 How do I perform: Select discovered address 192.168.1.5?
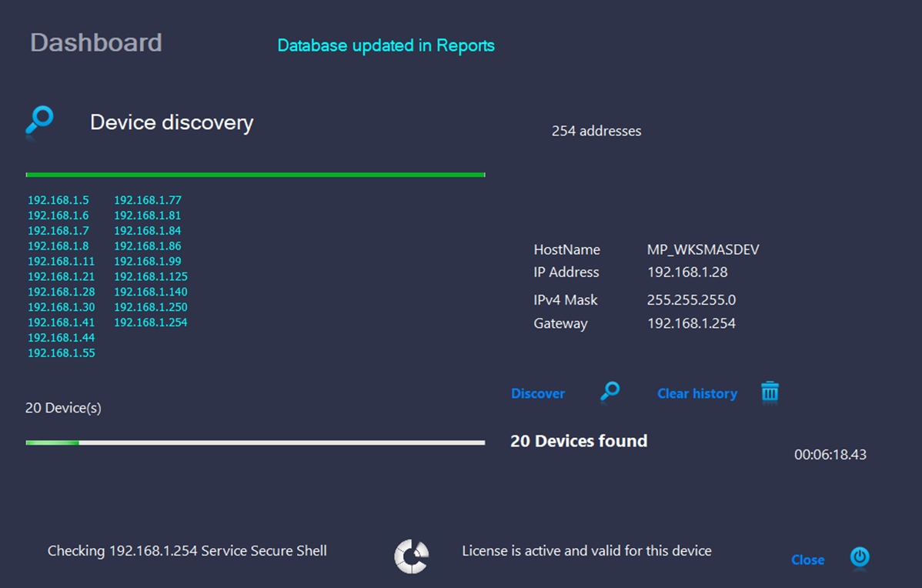point(58,200)
